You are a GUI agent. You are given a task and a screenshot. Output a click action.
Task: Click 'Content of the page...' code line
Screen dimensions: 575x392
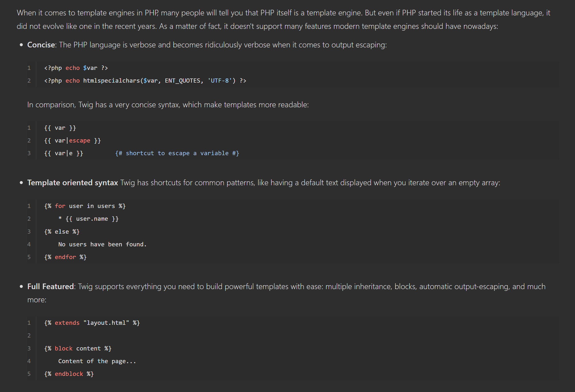point(97,361)
